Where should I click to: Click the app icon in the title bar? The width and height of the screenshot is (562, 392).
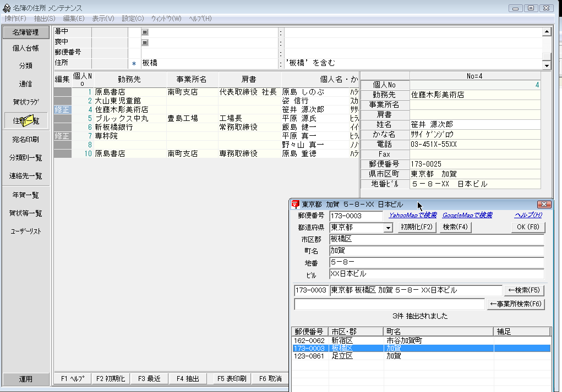tap(7, 8)
